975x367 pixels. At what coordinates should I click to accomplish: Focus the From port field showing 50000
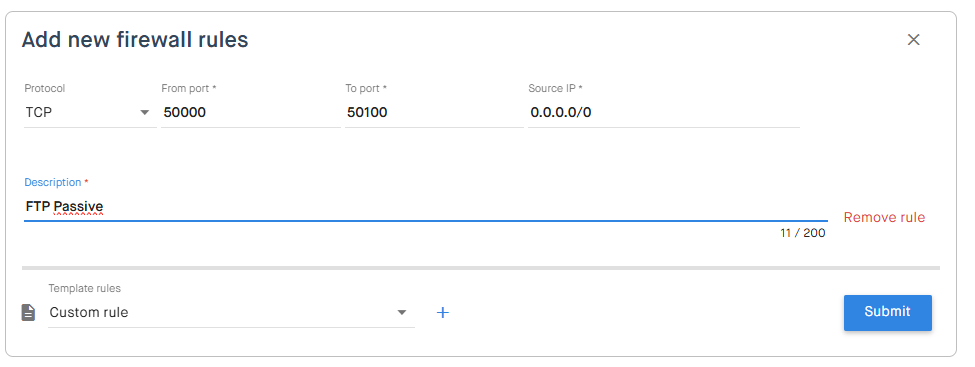pos(251,113)
